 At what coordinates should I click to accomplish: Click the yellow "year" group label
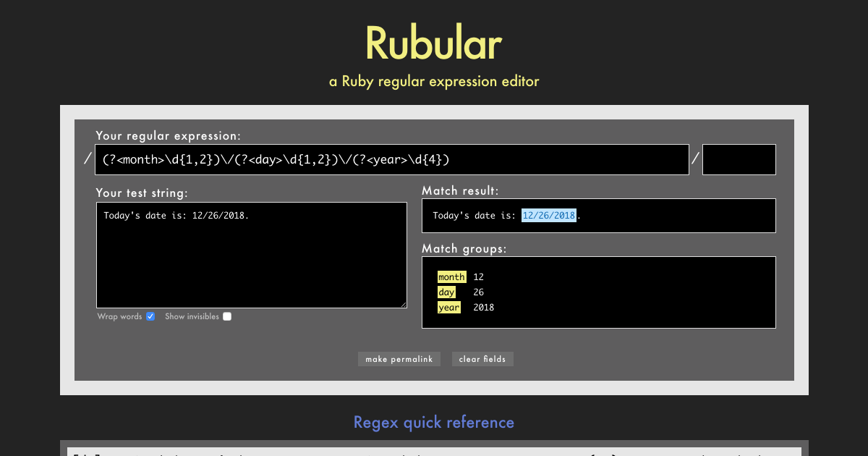pyautogui.click(x=449, y=307)
